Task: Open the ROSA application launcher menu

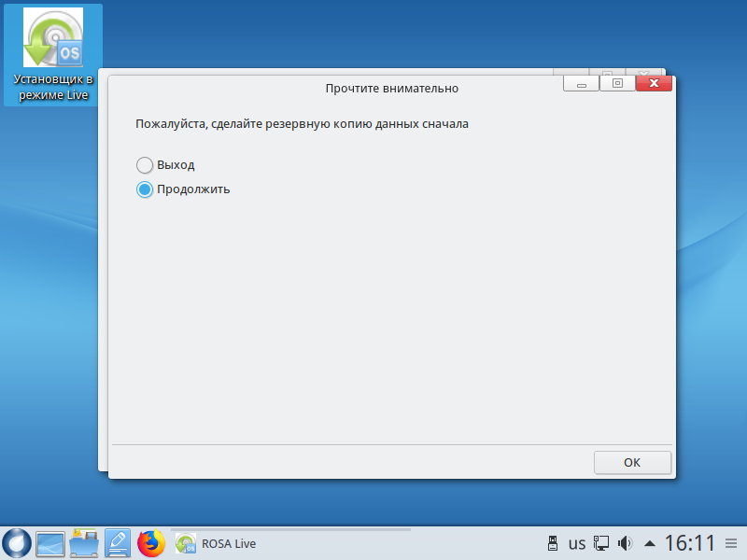Action: [17, 543]
